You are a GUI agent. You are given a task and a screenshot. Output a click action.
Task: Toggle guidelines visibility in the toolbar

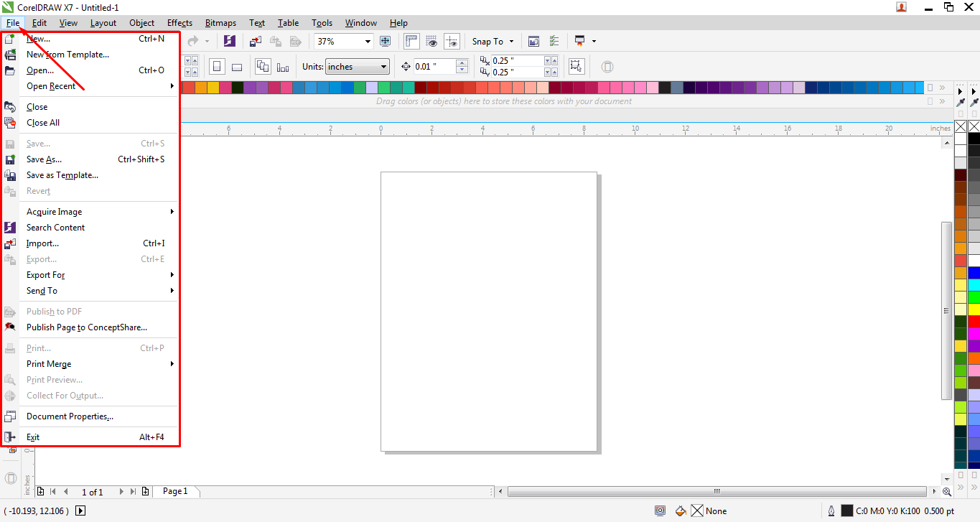click(452, 41)
